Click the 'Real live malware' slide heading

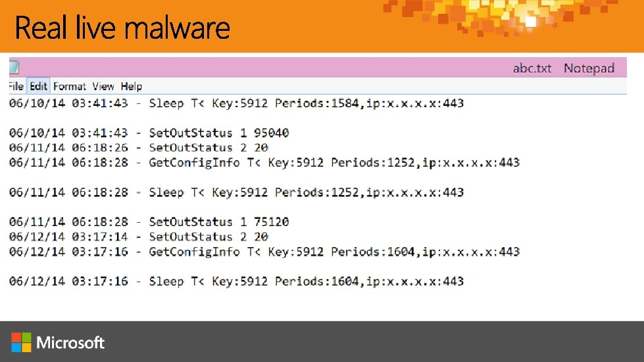pyautogui.click(x=122, y=28)
